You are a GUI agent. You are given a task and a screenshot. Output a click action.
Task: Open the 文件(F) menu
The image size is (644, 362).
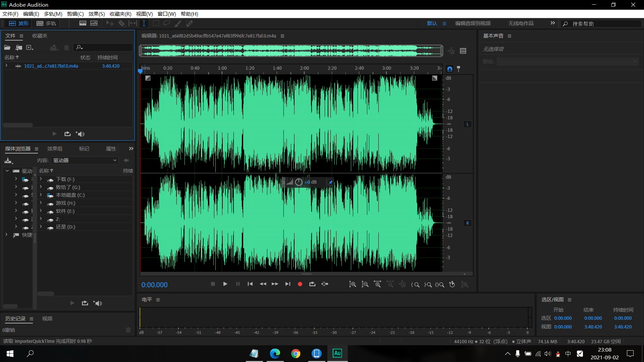coord(10,14)
